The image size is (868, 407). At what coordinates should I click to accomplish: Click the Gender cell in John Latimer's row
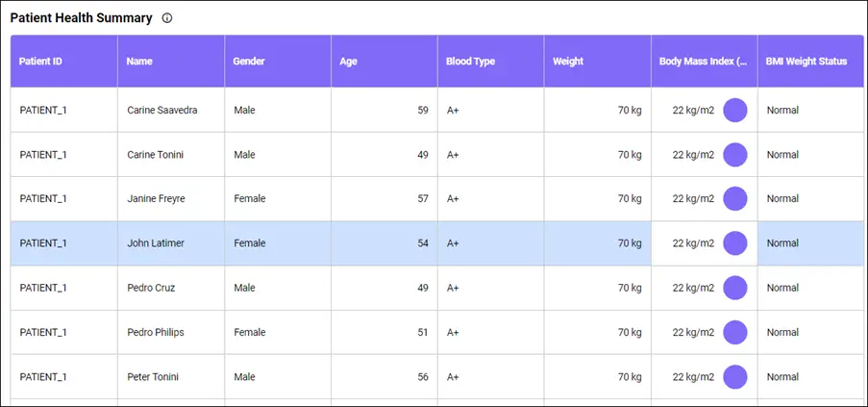pyautogui.click(x=278, y=243)
